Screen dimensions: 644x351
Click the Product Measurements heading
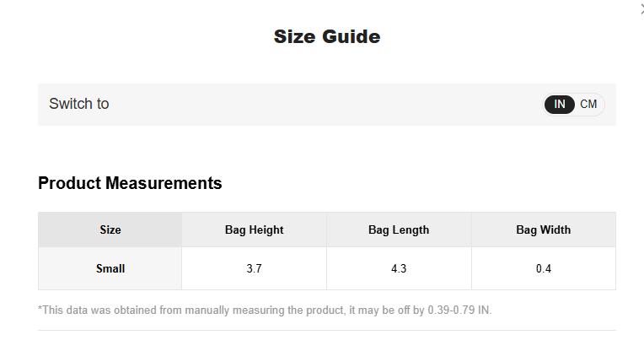point(130,183)
